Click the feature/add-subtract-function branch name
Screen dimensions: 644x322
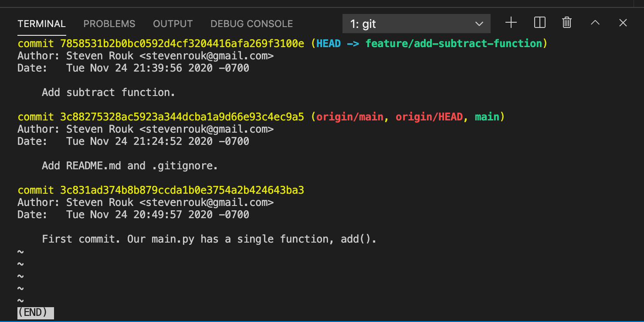[454, 44]
